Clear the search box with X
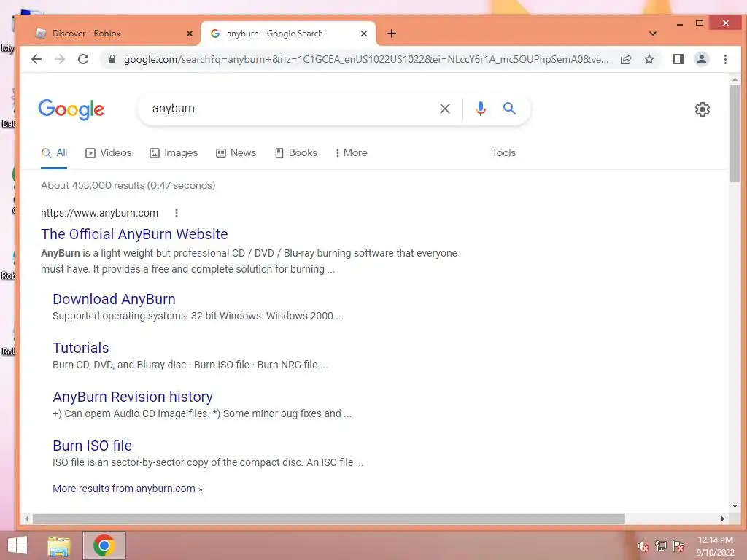This screenshot has height=560, width=747. 445,109
